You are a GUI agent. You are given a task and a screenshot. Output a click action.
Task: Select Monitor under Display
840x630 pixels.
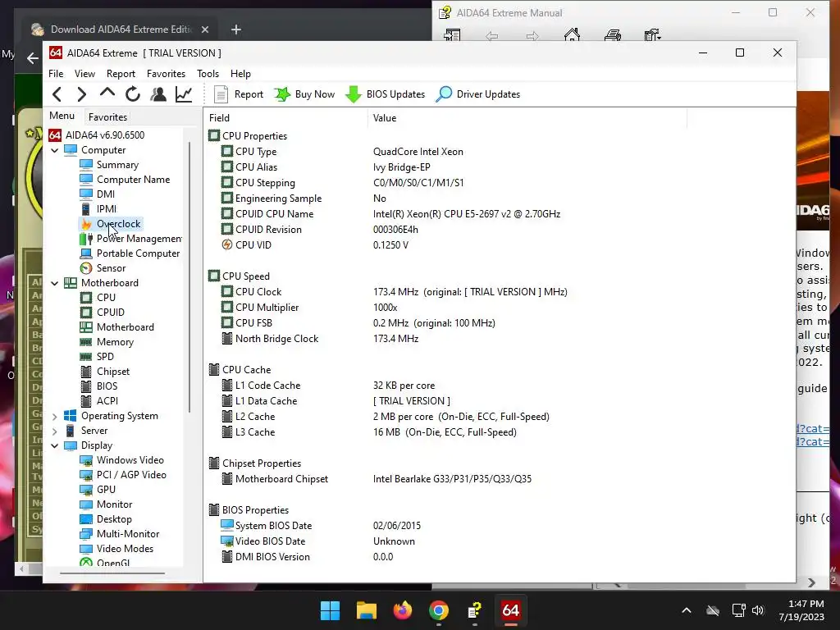coord(106,504)
